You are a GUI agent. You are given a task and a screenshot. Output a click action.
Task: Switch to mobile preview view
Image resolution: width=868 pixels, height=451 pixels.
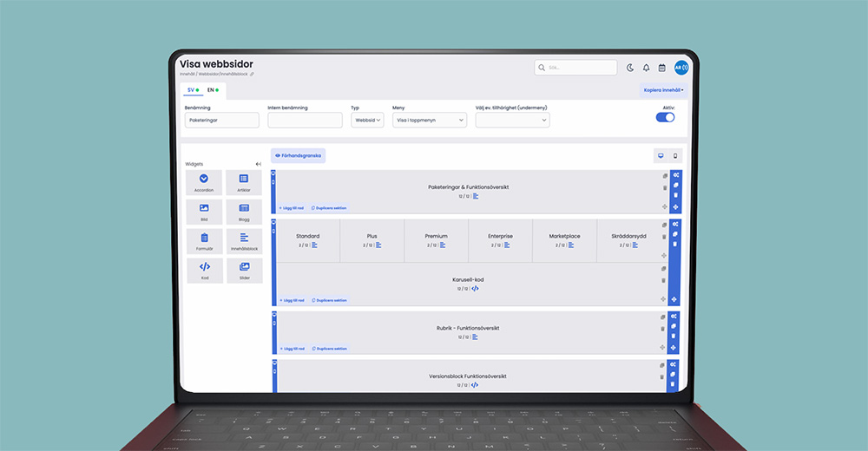point(675,156)
